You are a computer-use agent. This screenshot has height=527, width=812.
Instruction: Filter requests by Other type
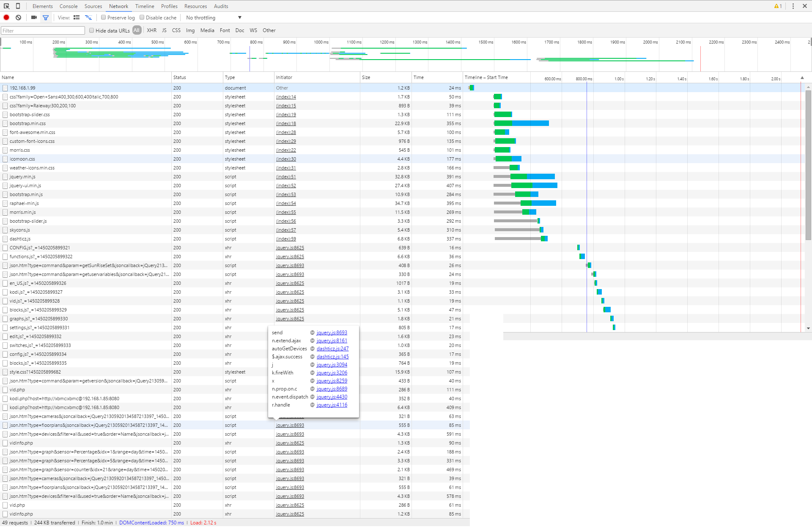(x=269, y=30)
